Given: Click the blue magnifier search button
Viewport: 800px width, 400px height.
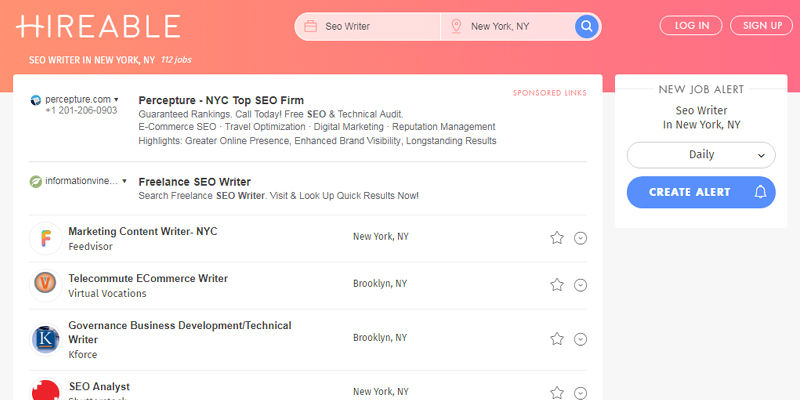Looking at the screenshot, I should [x=587, y=26].
